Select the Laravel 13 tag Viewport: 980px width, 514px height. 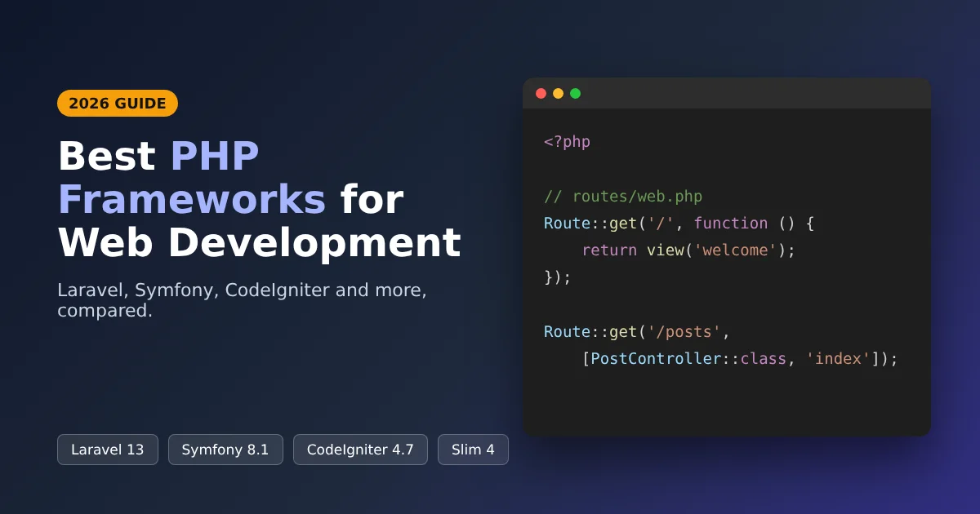tap(108, 450)
